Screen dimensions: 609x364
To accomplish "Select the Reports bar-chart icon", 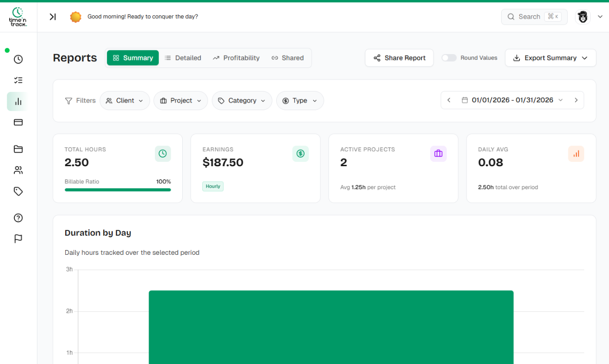I will (x=18, y=101).
